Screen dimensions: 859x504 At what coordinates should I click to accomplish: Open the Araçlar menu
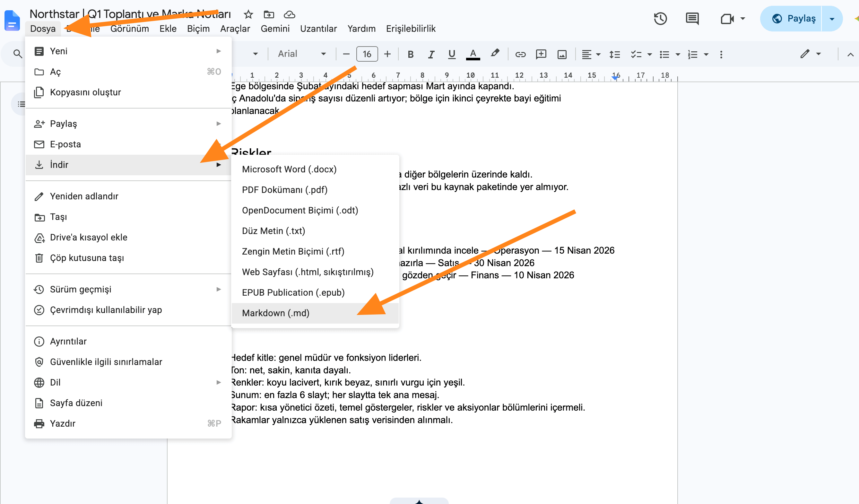point(235,29)
